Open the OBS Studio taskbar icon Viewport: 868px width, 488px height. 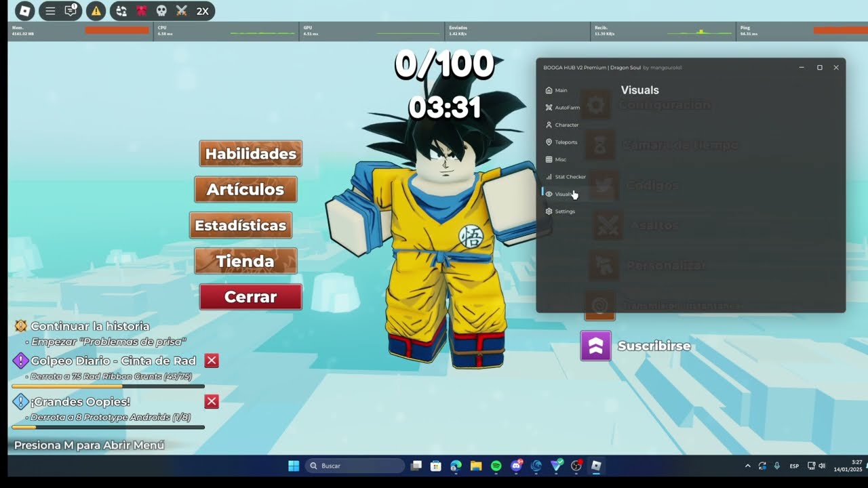pos(576,466)
